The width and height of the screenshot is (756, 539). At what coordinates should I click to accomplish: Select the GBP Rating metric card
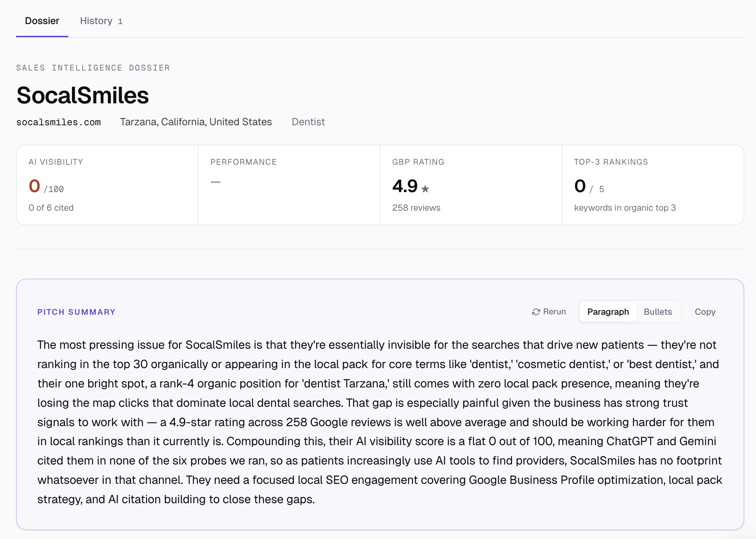tap(471, 185)
